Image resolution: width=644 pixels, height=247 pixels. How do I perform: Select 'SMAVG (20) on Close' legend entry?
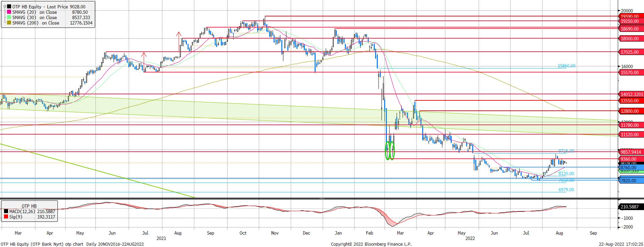coord(35,12)
